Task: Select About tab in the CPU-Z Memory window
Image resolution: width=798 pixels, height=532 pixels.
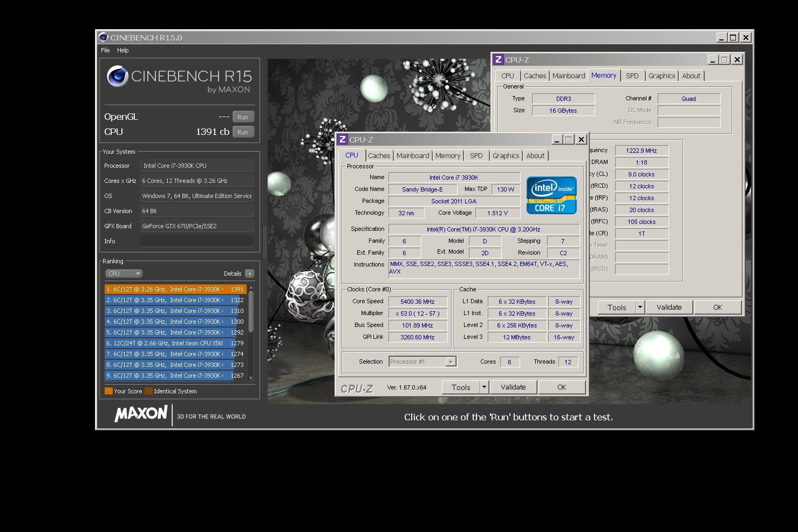Action: click(691, 76)
